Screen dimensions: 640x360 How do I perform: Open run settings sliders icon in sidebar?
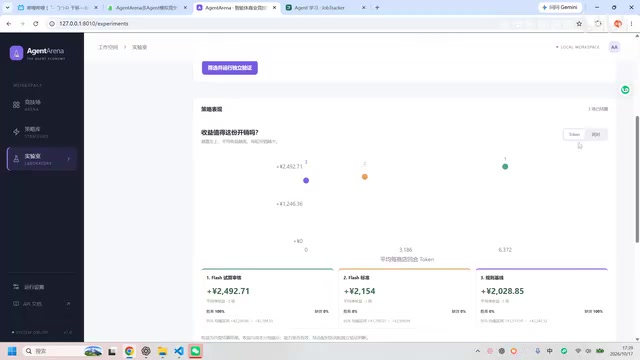16,287
